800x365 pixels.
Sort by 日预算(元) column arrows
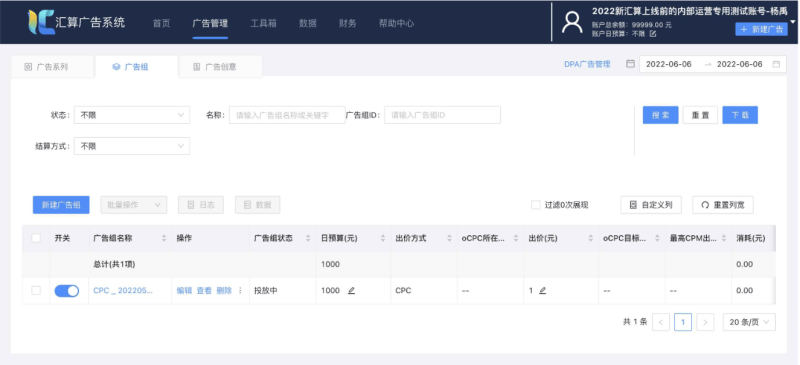pos(383,238)
